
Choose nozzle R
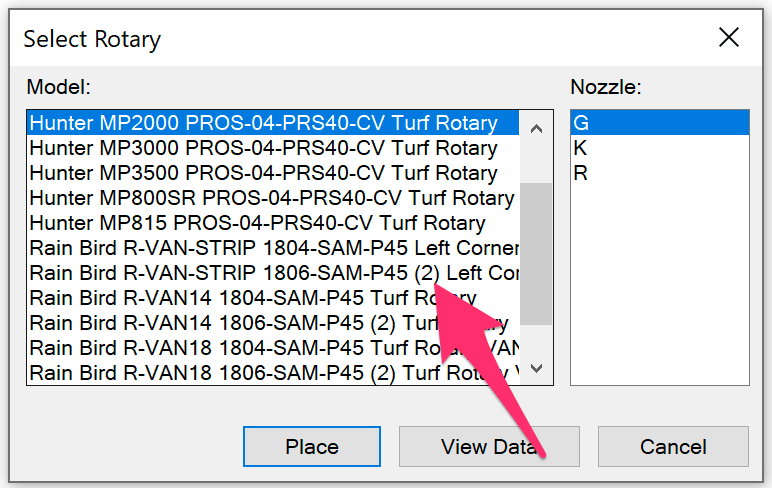coord(660,173)
